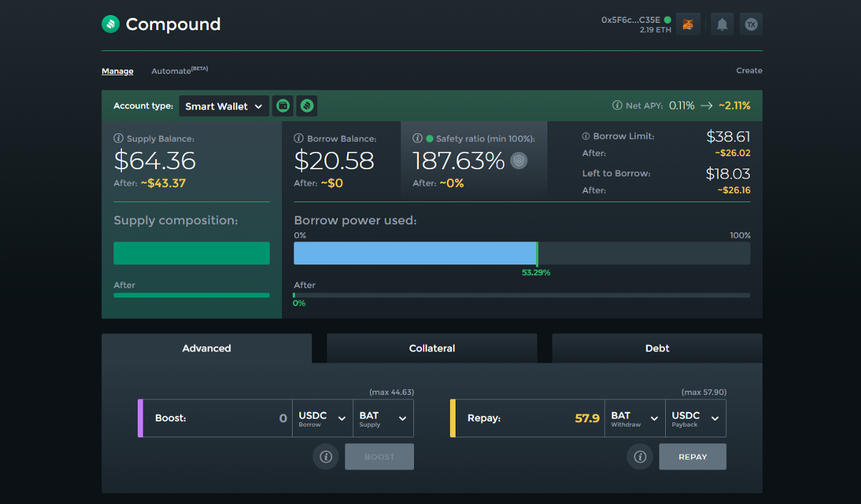Click the 0.11% current Net APY value
This screenshot has height=504, width=861.
coord(682,105)
